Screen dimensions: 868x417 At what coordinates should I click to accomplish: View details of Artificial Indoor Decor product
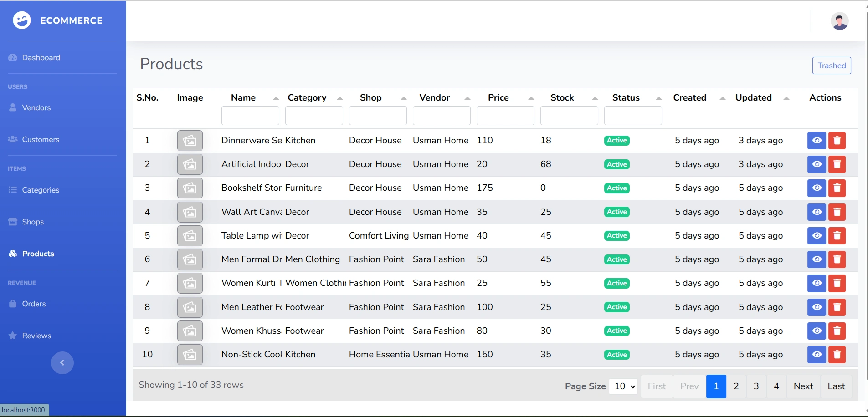817,164
